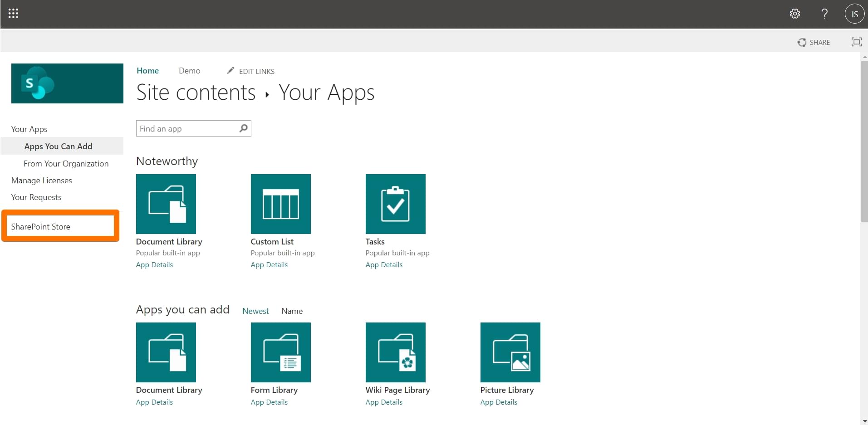868x425 pixels.
Task: Click the search magnifier icon
Action: [244, 128]
